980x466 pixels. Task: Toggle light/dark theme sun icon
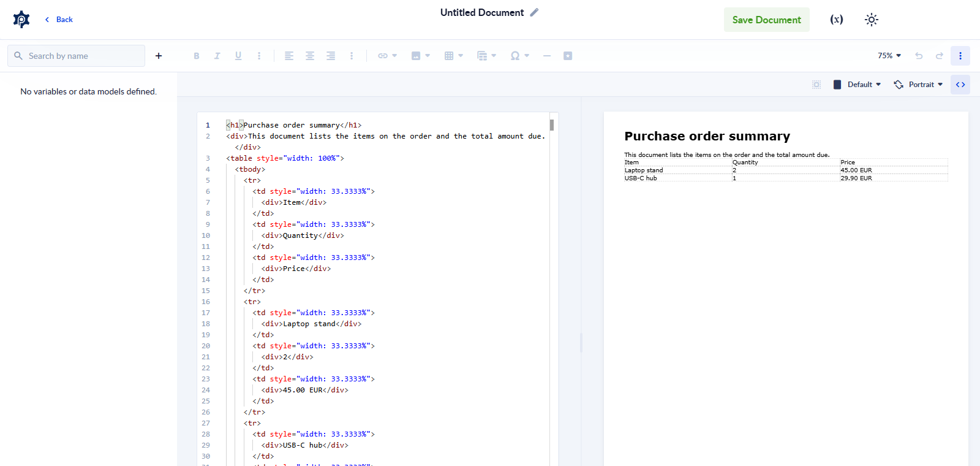(x=872, y=20)
